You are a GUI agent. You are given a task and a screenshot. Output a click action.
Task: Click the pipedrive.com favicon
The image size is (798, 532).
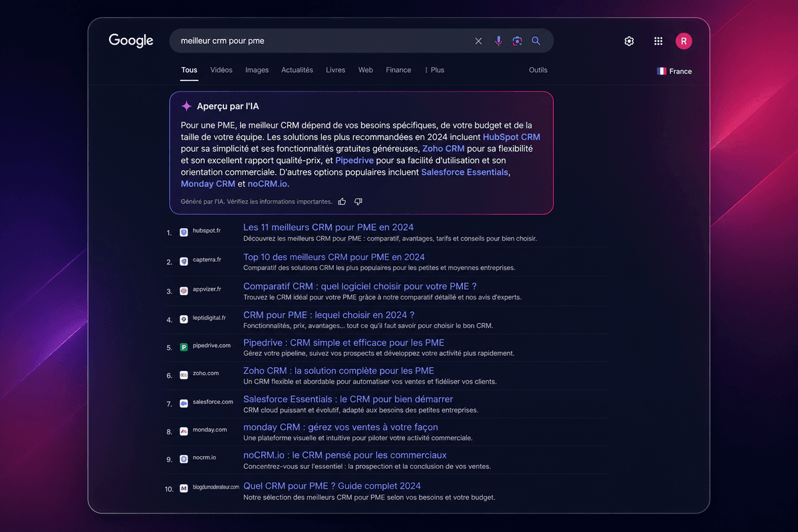click(x=184, y=347)
